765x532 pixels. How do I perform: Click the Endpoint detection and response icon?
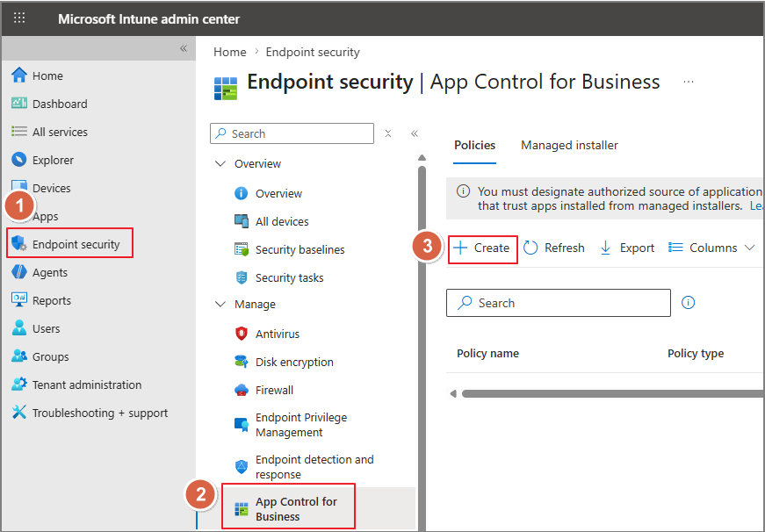point(241,467)
